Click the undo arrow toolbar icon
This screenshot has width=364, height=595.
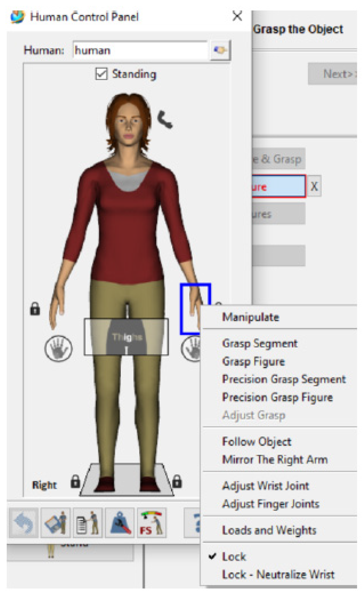pyautogui.click(x=24, y=523)
